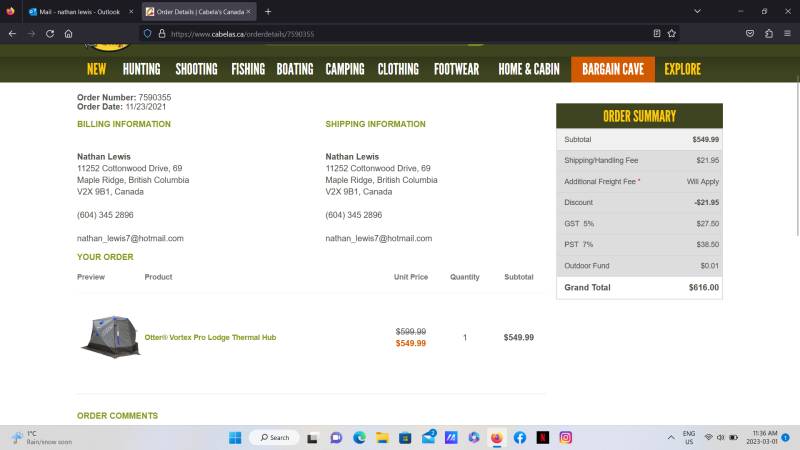Open the HOME & CABIN menu
This screenshot has height=450, width=800.
tap(529, 69)
